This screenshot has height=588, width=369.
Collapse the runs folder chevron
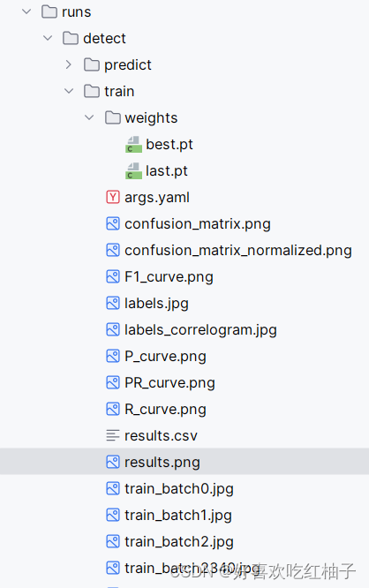point(26,11)
